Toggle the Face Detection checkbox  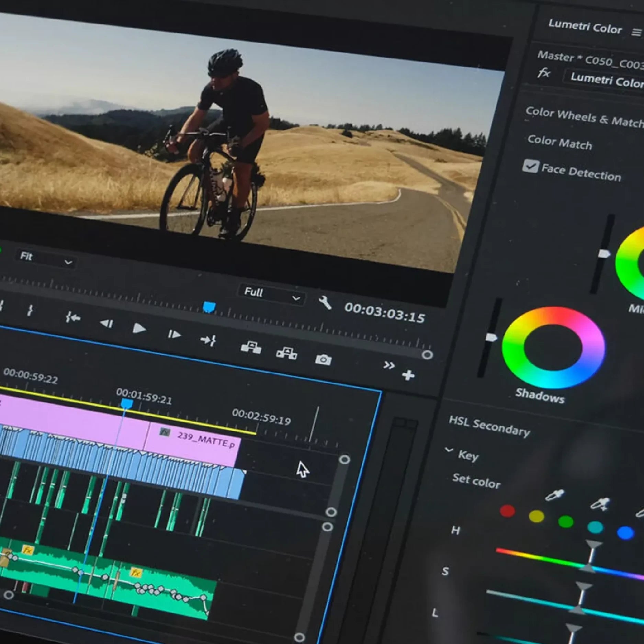(x=530, y=167)
